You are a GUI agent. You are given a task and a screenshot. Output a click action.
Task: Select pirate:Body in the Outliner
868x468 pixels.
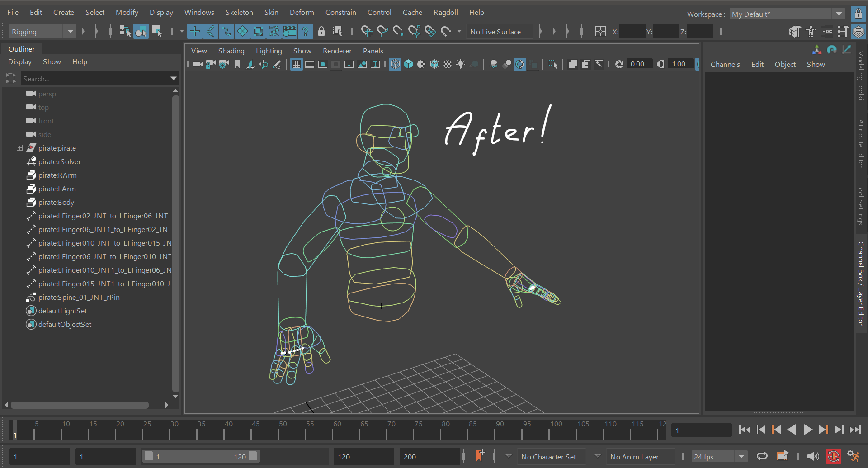coord(56,202)
